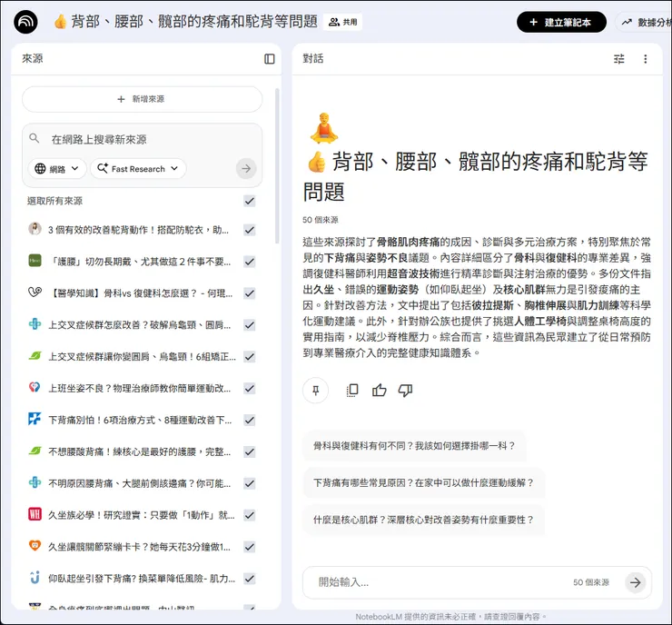Submit web source search arrow
This screenshot has height=625, width=672.
click(246, 168)
